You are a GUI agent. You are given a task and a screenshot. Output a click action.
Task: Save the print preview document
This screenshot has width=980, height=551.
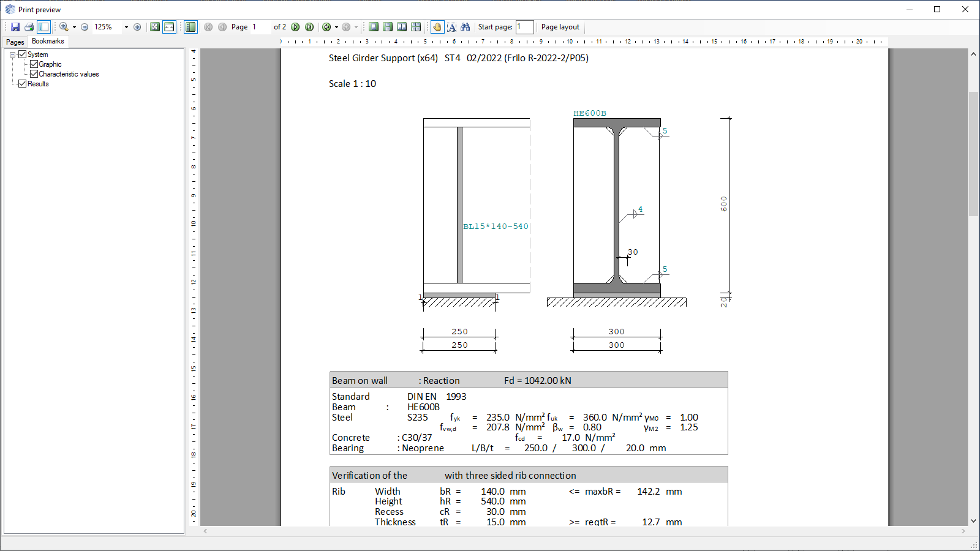(x=15, y=27)
